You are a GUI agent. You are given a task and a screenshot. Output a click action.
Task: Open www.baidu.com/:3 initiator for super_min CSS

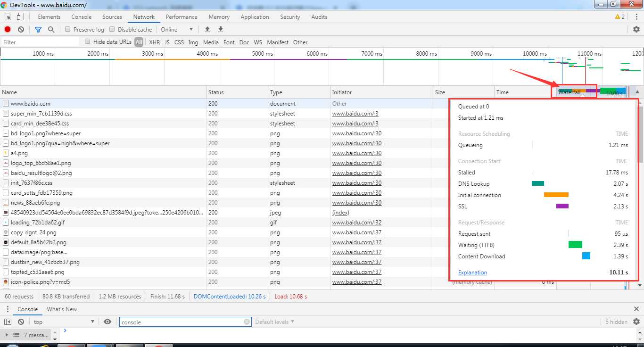click(x=355, y=114)
